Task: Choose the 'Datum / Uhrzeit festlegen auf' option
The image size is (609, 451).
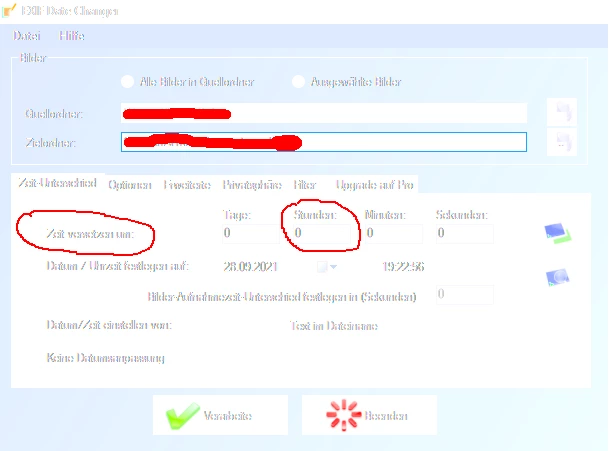Action: pyautogui.click(x=117, y=266)
